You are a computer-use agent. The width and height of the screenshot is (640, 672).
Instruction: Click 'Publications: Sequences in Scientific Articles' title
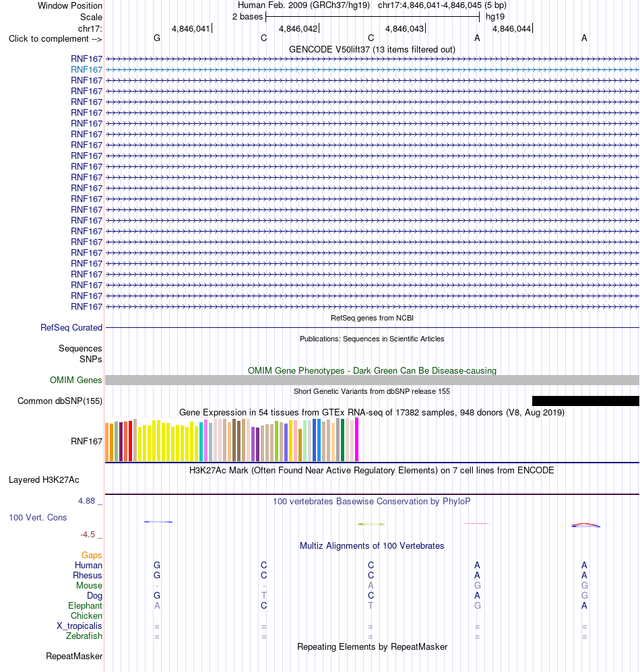[372, 339]
